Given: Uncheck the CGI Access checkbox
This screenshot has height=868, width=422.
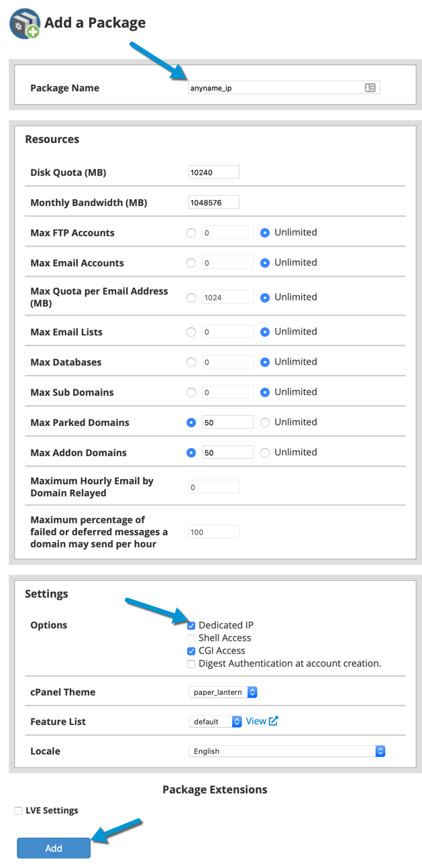Looking at the screenshot, I should pos(192,651).
